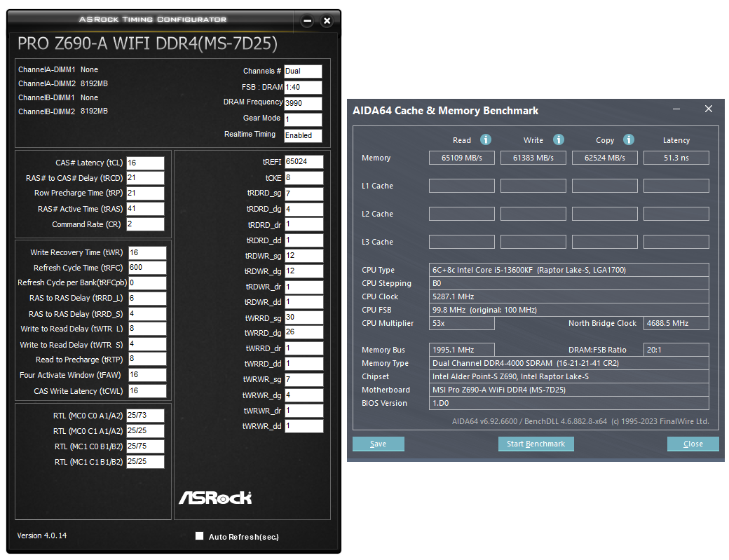Viewport: 729px width, 560px height.
Task: Click the North Bridge Clock value
Action: 676,323
